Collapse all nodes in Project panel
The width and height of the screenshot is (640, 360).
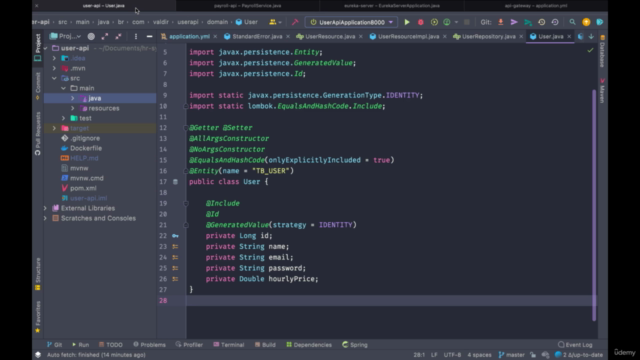tap(118, 36)
